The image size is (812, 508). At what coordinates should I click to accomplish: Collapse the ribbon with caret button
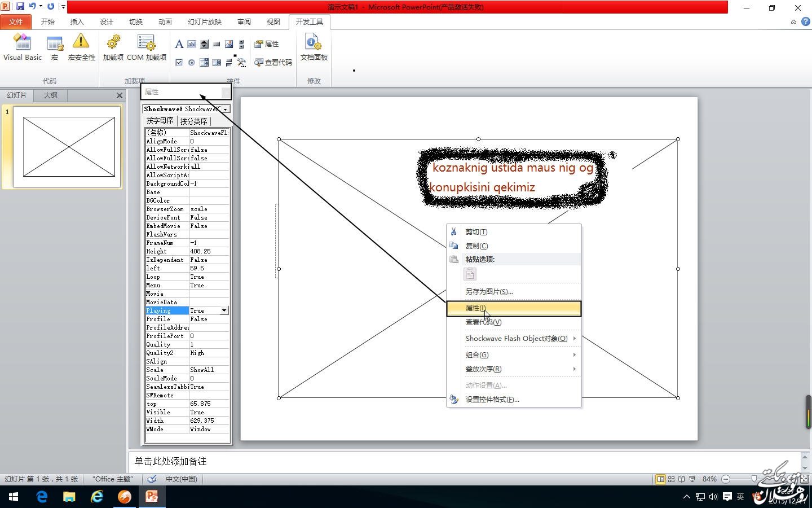[x=793, y=22]
